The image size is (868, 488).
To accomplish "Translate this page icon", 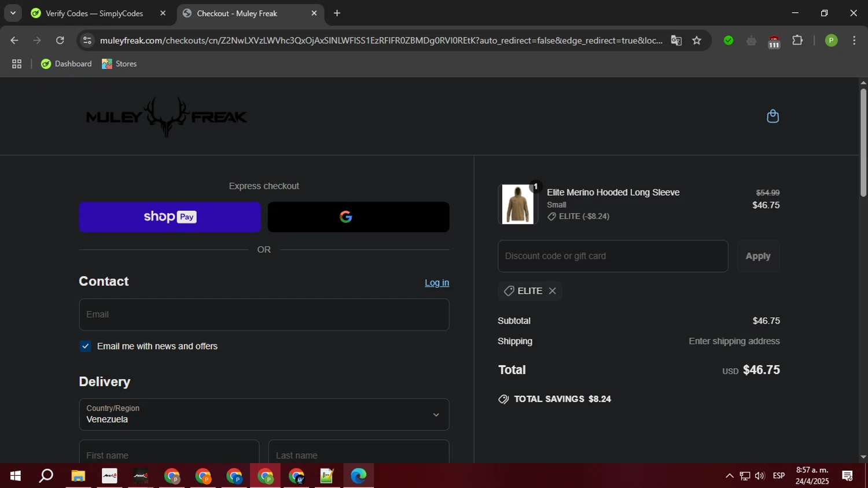I will (676, 41).
